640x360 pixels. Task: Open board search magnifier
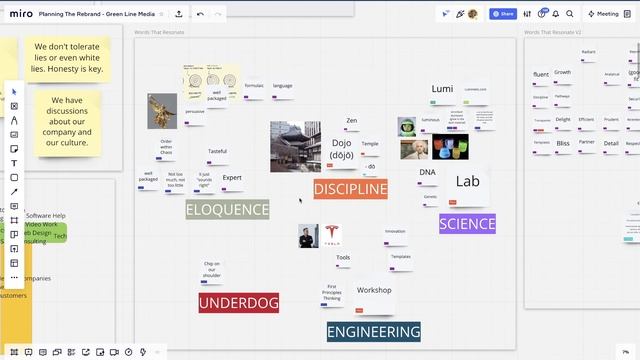[x=570, y=14]
